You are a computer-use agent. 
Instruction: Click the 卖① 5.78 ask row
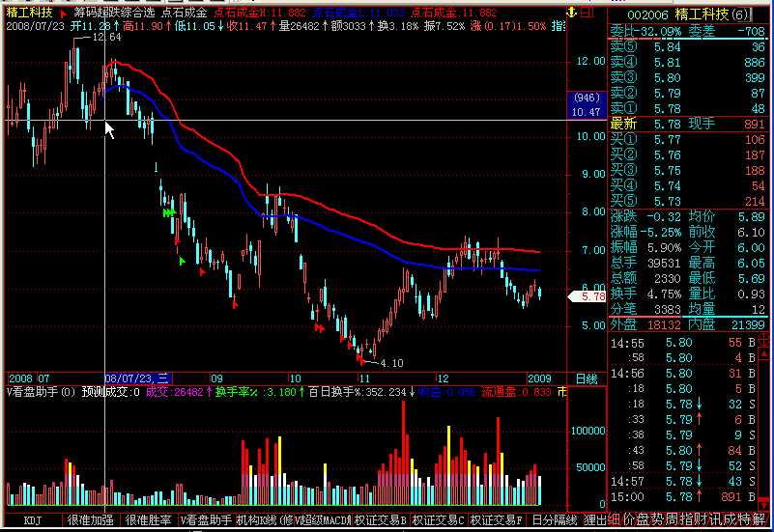point(688,108)
